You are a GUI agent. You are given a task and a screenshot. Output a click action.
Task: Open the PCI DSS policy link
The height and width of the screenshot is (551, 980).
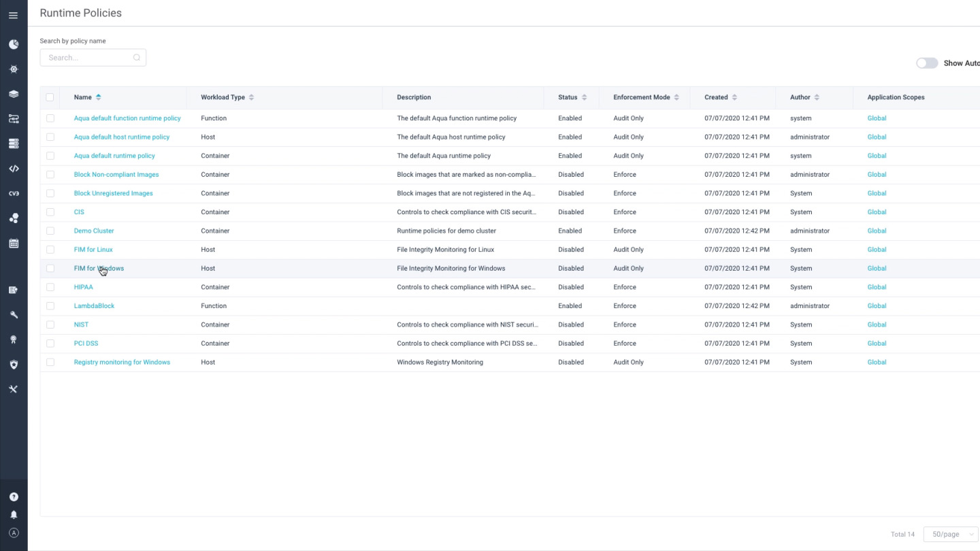[86, 344]
